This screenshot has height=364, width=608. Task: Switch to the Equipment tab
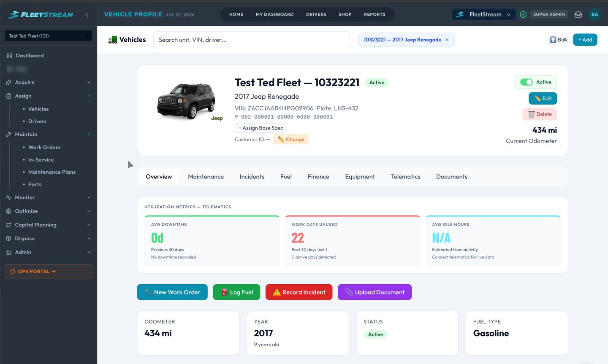[x=360, y=177]
